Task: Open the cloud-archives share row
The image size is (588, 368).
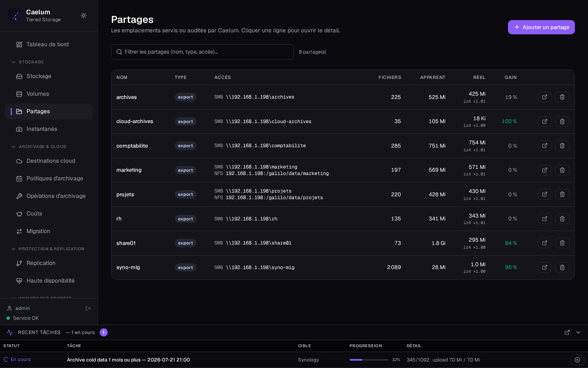Action: 343,121
